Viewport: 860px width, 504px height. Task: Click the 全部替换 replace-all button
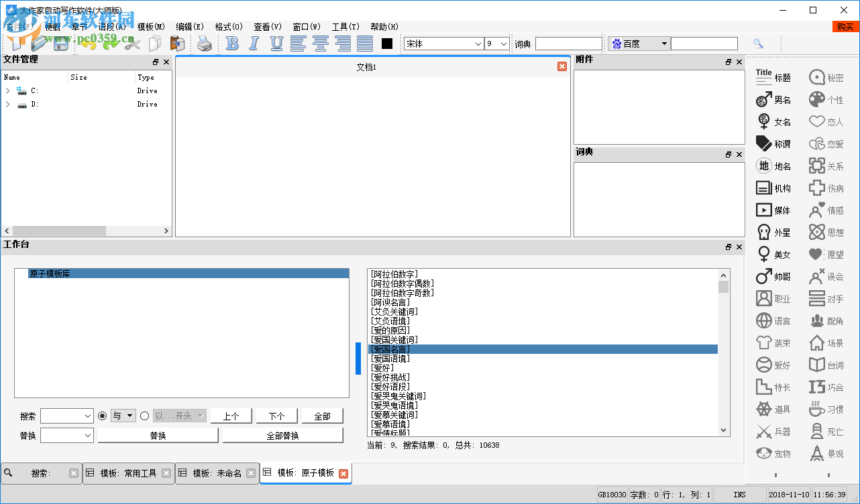point(282,434)
